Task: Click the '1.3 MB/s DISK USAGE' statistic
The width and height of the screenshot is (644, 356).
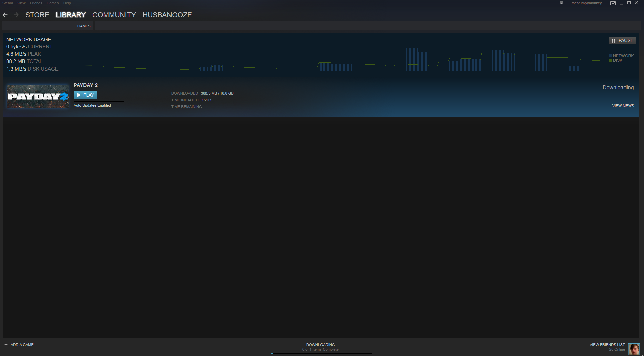Action: click(x=32, y=69)
